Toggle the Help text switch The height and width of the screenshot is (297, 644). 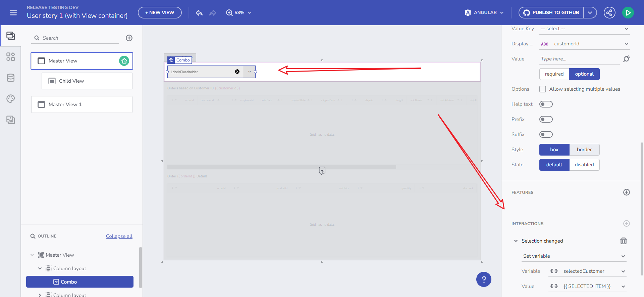(546, 104)
